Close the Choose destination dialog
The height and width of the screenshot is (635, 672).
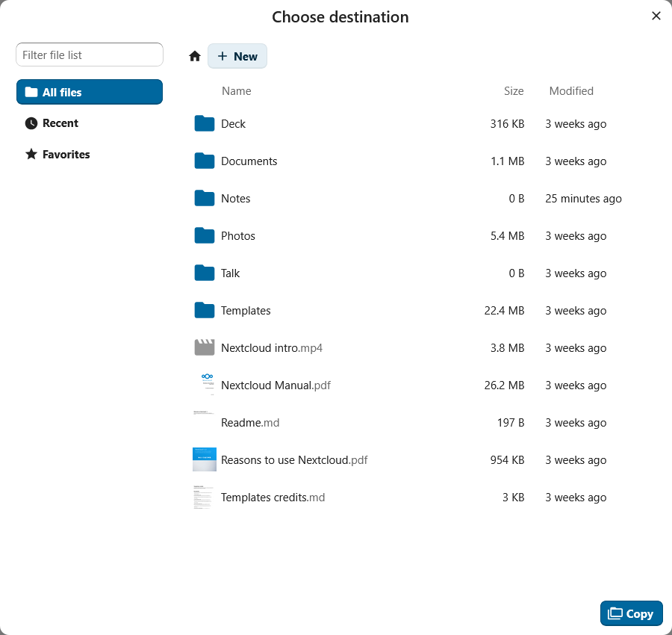656,16
